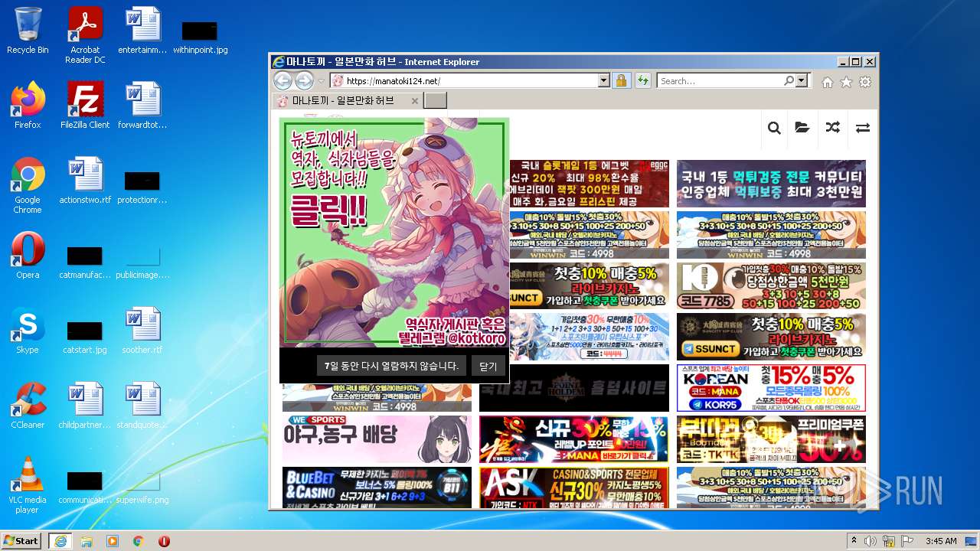Viewport: 980px width, 551px height.
Task: Click the site shuffle random icon
Action: point(832,128)
